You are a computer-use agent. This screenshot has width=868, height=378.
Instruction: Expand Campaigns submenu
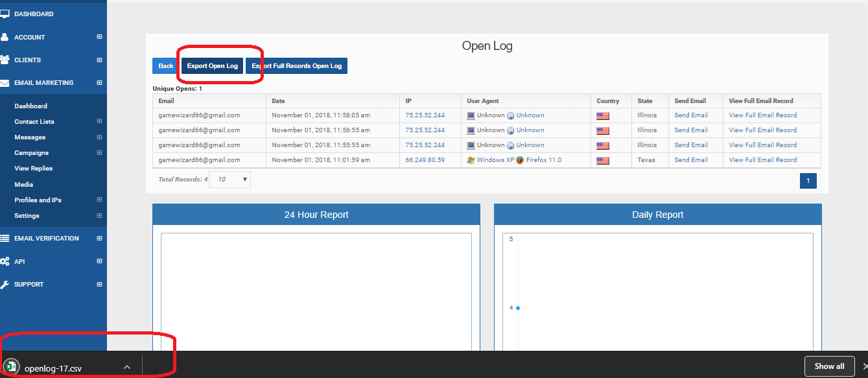tap(99, 152)
